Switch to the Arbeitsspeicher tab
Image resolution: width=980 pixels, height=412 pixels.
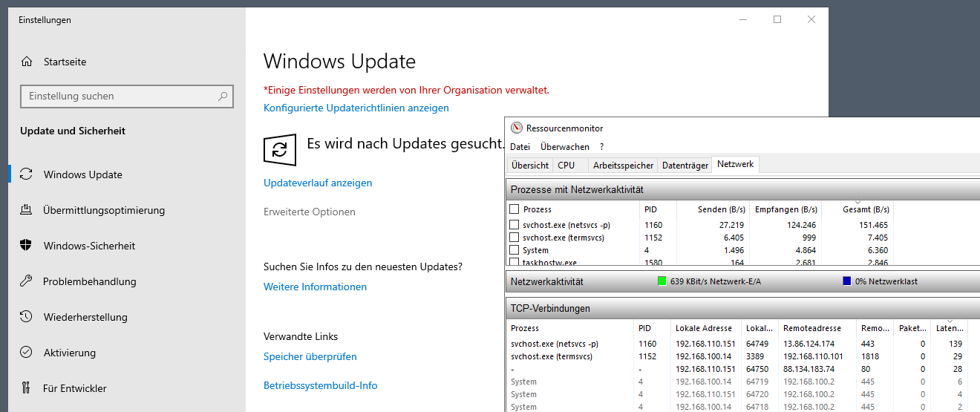[x=623, y=166]
